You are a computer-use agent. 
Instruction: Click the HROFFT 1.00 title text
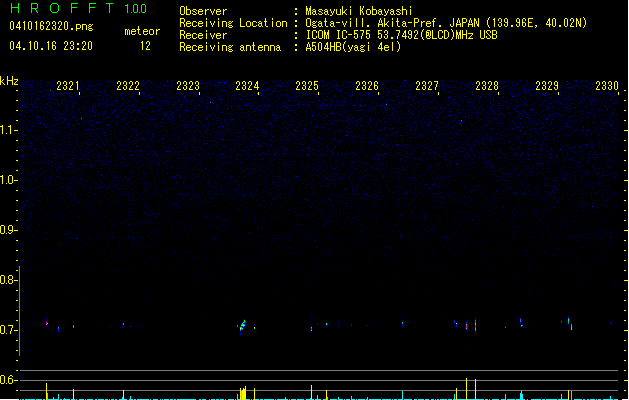pos(78,8)
